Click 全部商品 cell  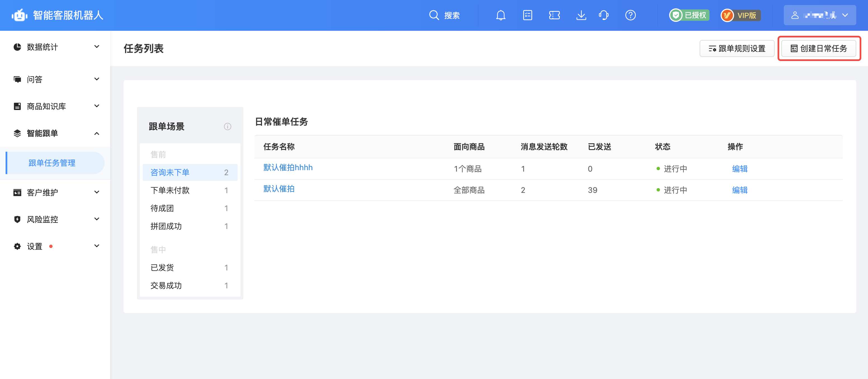pos(469,190)
